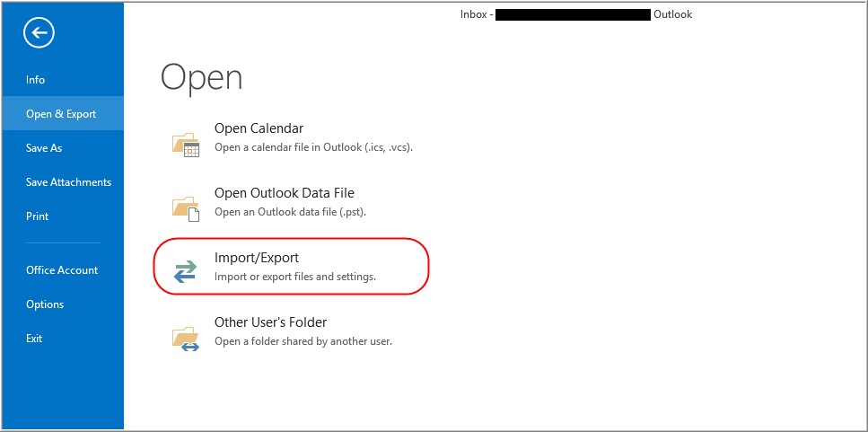868x432 pixels.
Task: Choose Save As from the sidebar
Action: click(44, 148)
